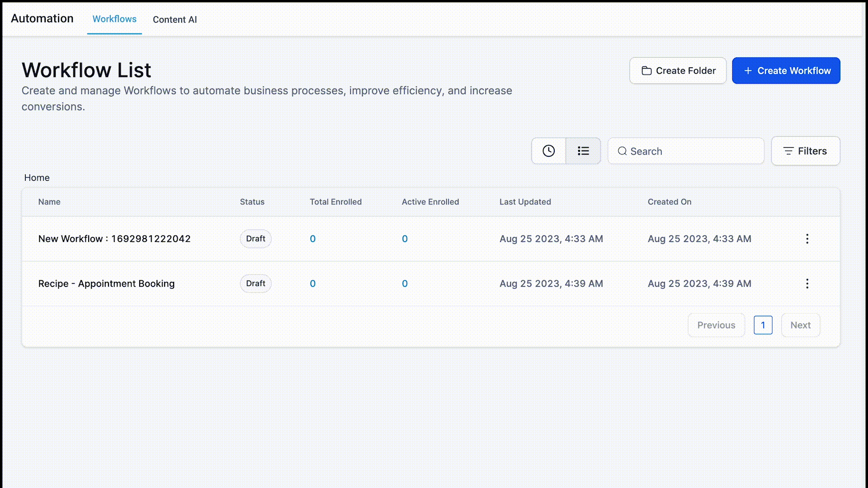Click the folder icon in Create Folder

coord(646,70)
